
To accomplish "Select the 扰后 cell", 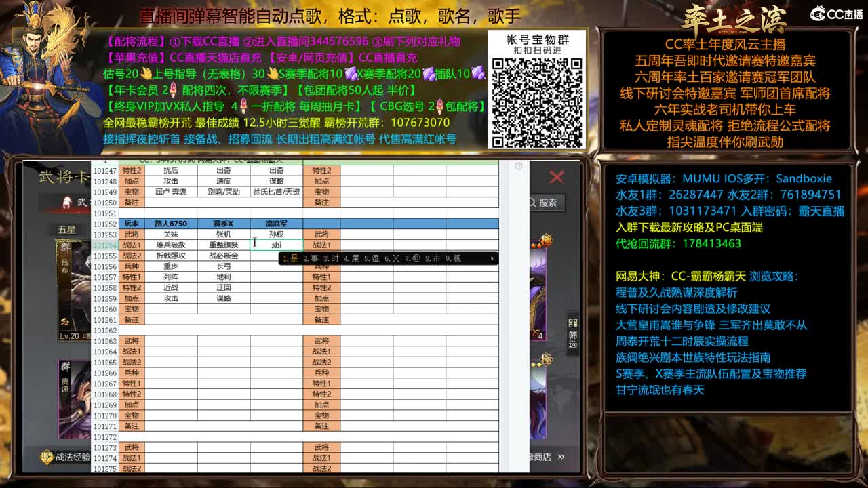I will [x=171, y=170].
